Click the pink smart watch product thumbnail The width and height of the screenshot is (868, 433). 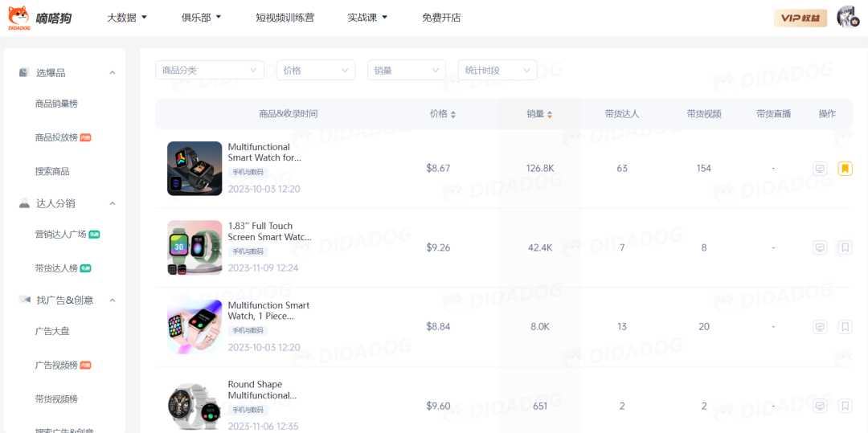tap(194, 327)
